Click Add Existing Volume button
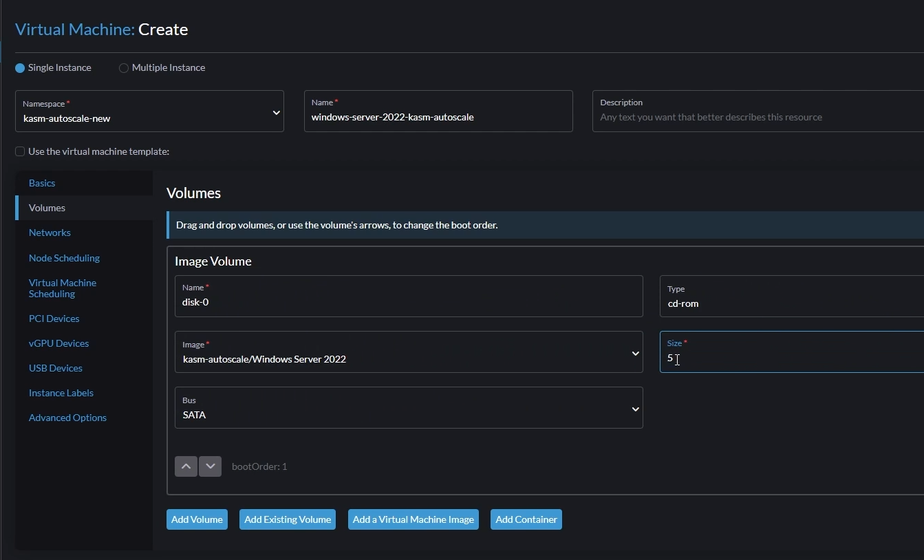Screen dimensions: 924x560 (x=288, y=519)
